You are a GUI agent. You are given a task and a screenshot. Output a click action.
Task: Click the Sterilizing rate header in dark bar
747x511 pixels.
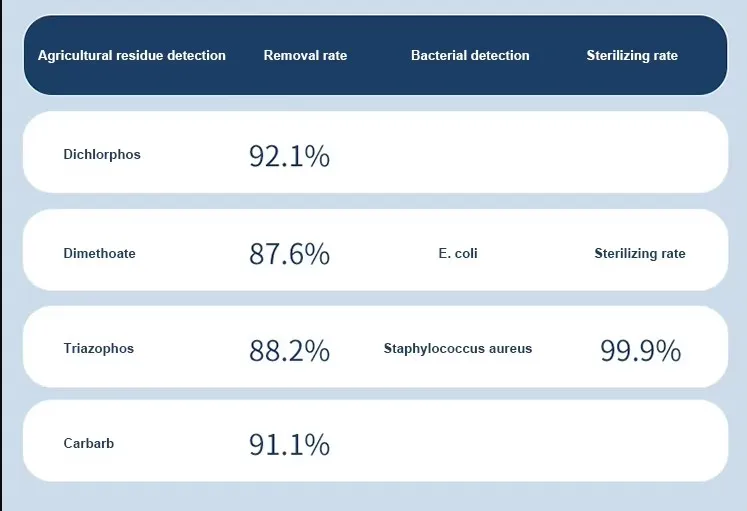tap(632, 56)
